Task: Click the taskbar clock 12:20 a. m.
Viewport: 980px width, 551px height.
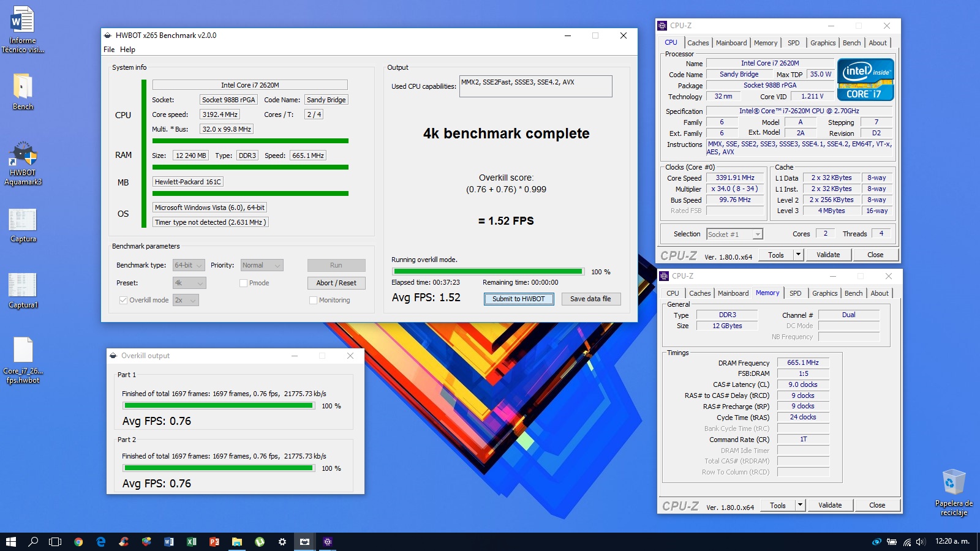Action: coord(952,541)
